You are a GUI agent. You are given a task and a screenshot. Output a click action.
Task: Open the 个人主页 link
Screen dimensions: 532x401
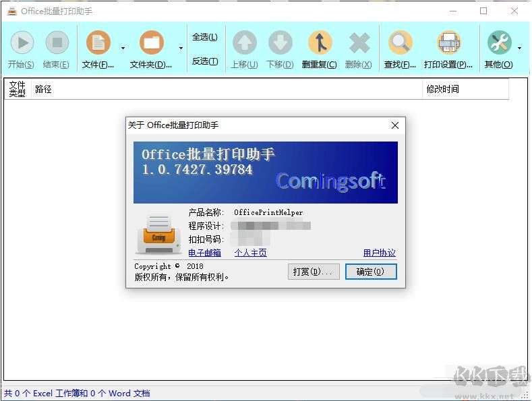pos(250,253)
